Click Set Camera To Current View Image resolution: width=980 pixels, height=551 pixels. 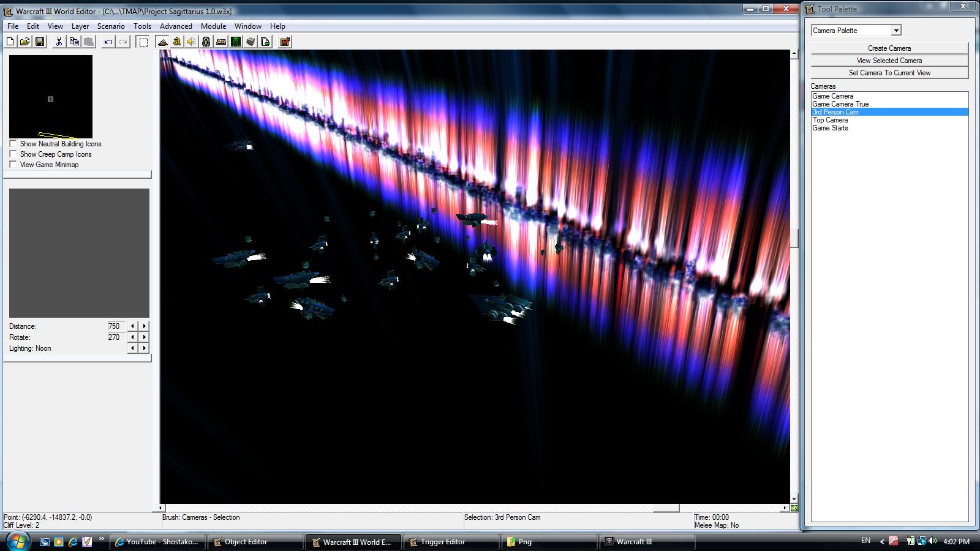pyautogui.click(x=889, y=73)
